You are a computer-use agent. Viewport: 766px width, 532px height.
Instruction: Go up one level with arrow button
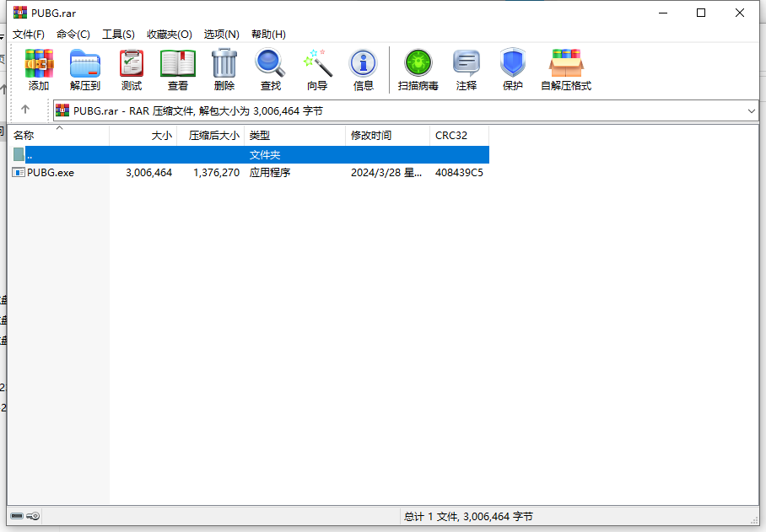pyautogui.click(x=25, y=110)
